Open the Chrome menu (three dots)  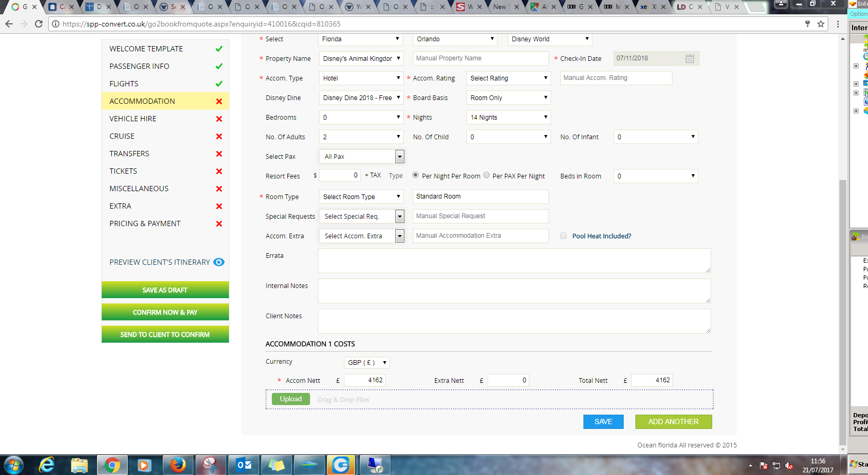point(838,24)
